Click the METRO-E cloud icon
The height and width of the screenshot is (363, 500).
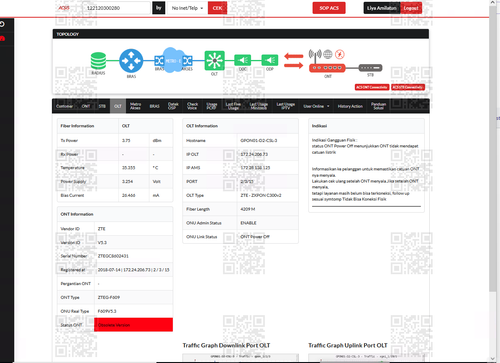(x=173, y=60)
